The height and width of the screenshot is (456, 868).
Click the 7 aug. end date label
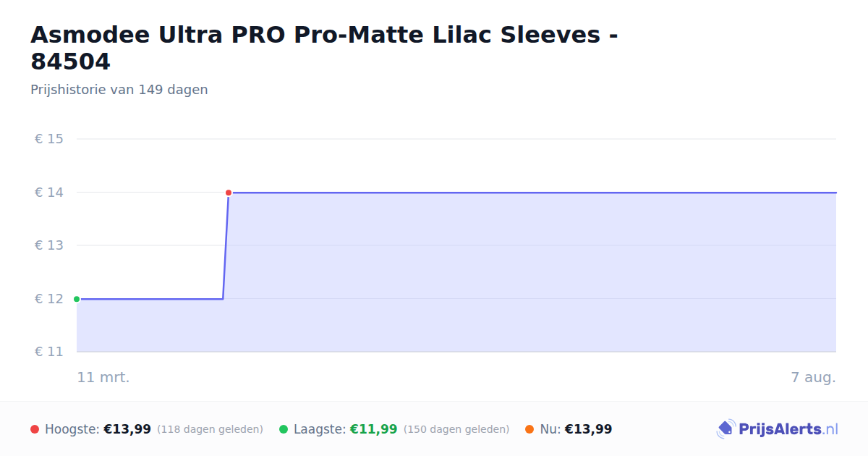pyautogui.click(x=813, y=377)
